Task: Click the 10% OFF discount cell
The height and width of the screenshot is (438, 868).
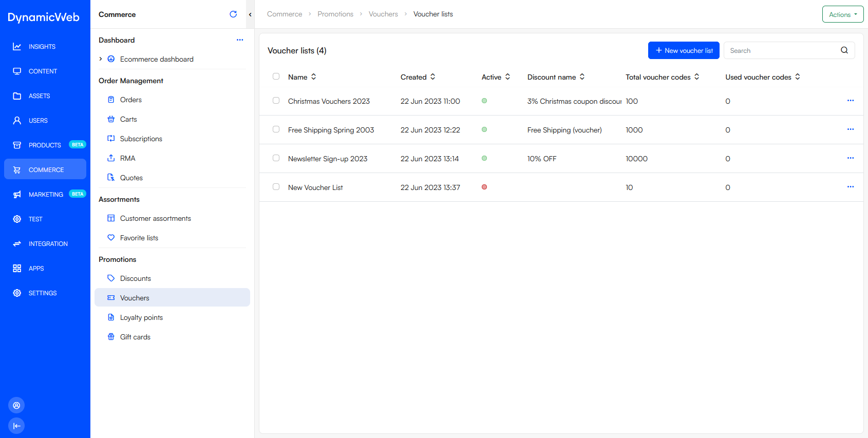Action: coord(542,159)
